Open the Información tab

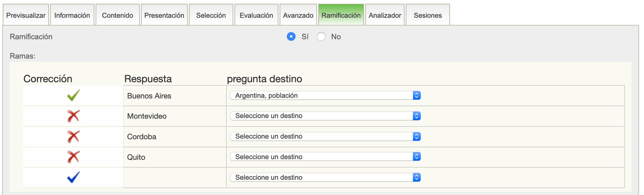[72, 15]
